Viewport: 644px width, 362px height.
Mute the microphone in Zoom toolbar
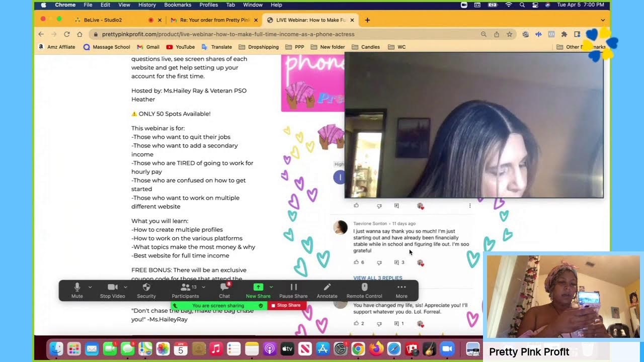click(x=77, y=291)
